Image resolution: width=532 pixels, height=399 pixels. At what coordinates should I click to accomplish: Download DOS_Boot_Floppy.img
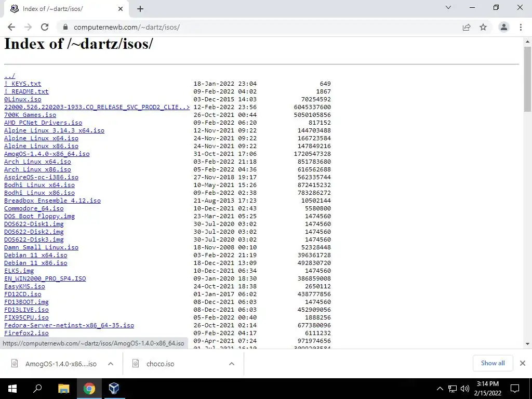[39, 216]
